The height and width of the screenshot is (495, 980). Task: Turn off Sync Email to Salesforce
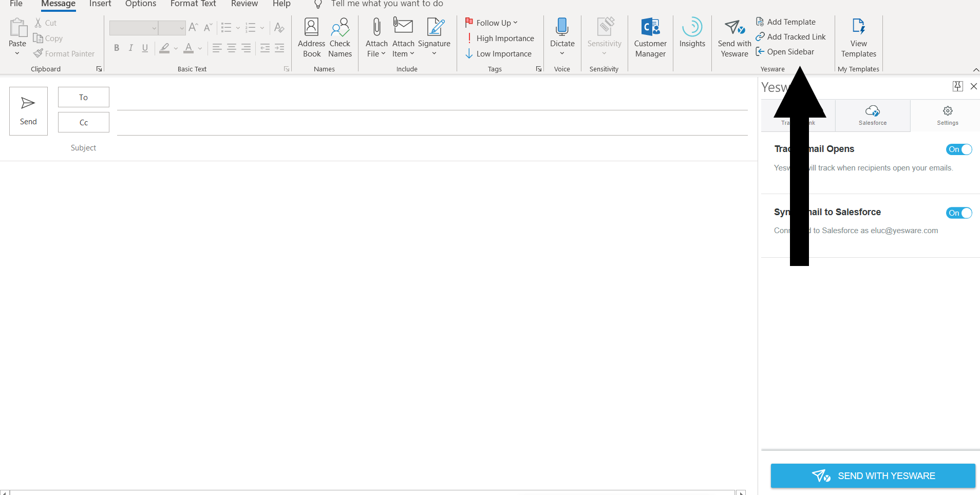[x=958, y=213]
